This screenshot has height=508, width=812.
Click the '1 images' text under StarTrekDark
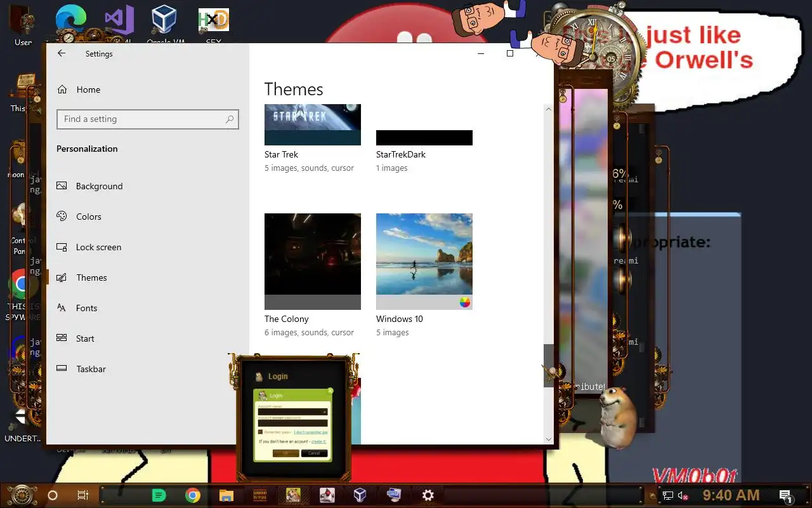(x=392, y=168)
